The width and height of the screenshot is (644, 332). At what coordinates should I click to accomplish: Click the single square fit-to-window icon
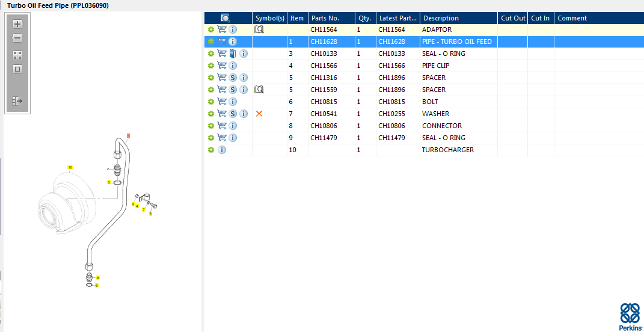tap(17, 69)
